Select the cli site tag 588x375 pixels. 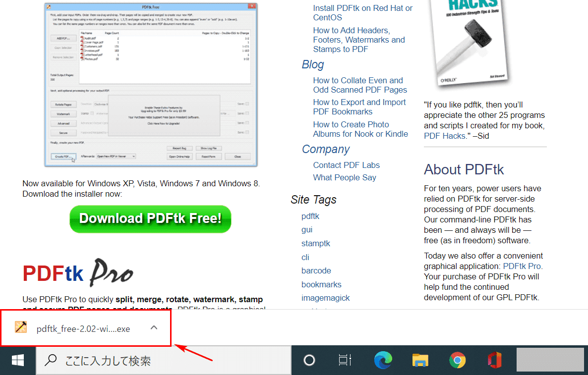point(305,258)
